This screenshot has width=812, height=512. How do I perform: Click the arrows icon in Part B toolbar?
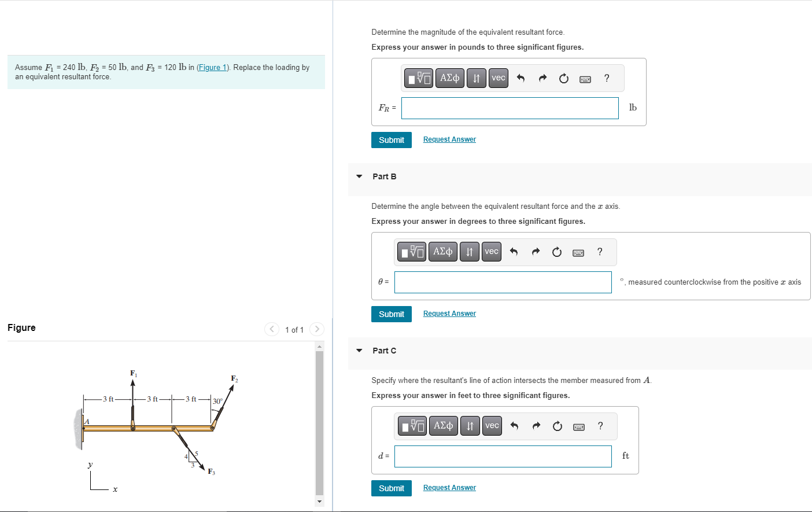tap(469, 252)
